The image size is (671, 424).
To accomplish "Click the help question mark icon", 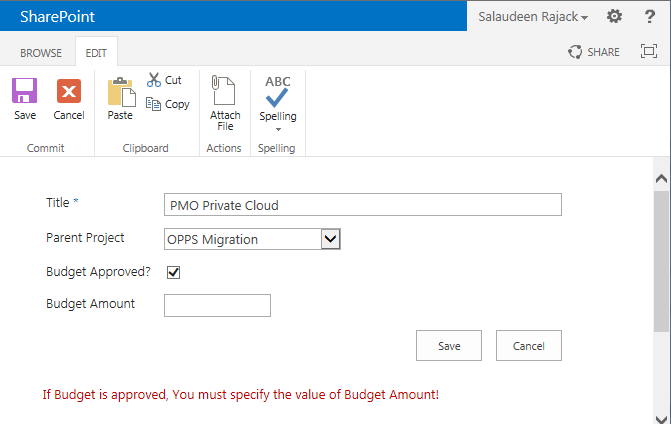I will (x=650, y=16).
